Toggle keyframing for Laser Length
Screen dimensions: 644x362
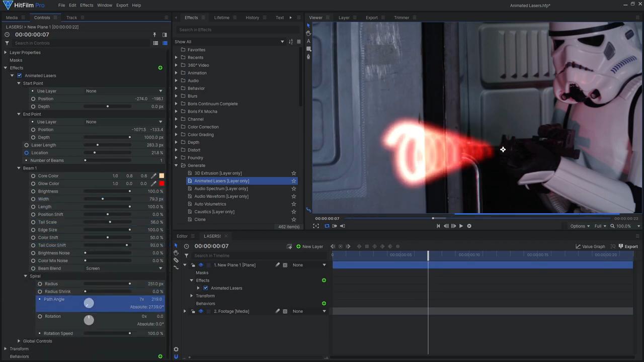click(x=27, y=145)
